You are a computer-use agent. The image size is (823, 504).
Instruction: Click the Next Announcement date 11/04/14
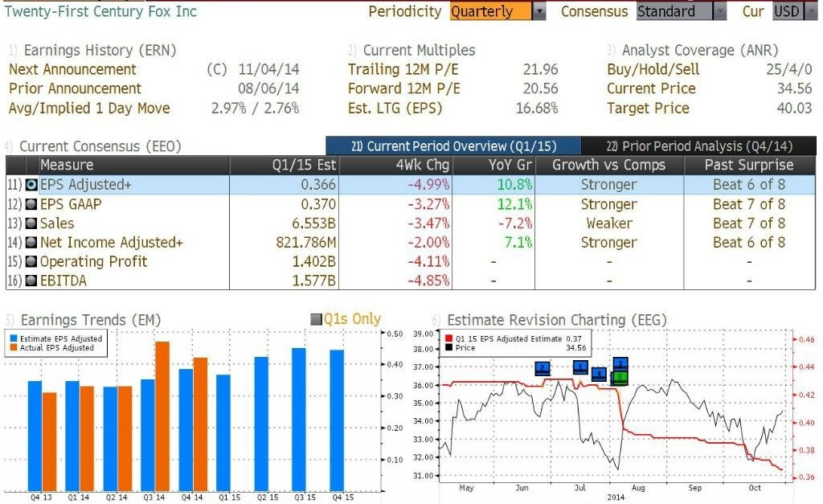[268, 69]
